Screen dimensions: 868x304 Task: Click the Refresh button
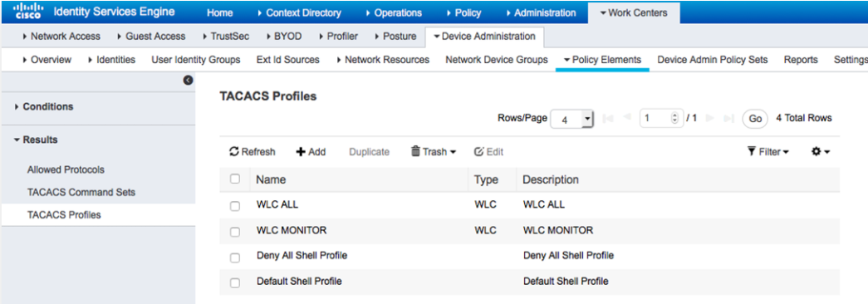[x=252, y=152]
